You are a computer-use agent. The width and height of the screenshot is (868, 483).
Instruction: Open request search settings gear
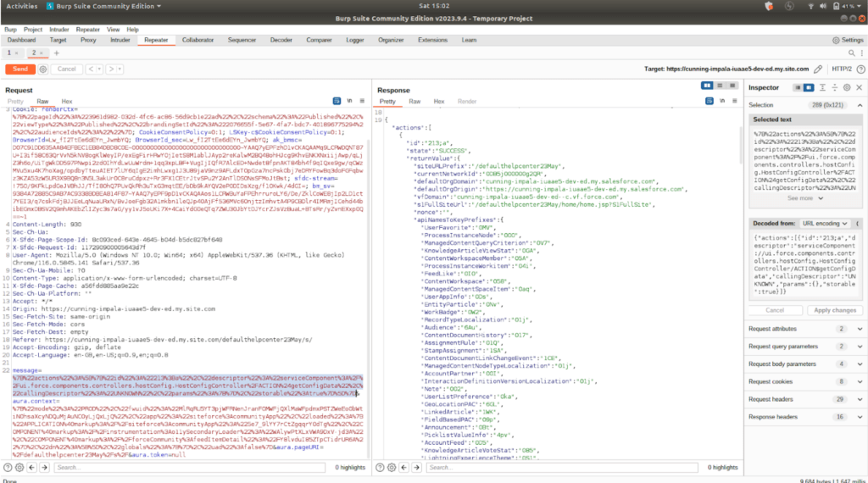pyautogui.click(x=19, y=468)
